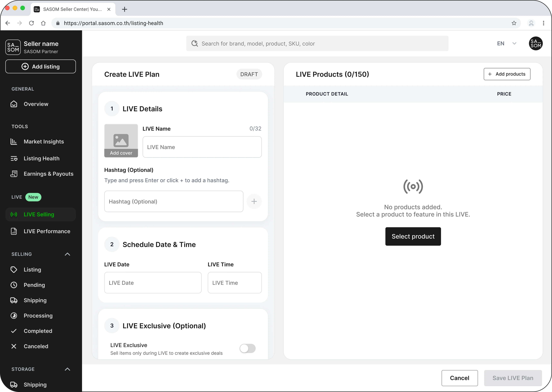Click the Listing tag icon
The width and height of the screenshot is (552, 392).
(x=14, y=270)
